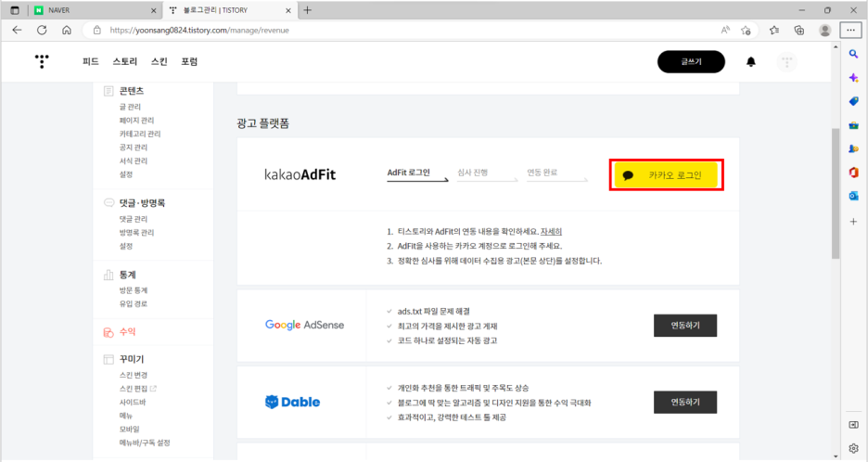
Task: Click the Google AdSense logo
Action: pyautogui.click(x=304, y=326)
